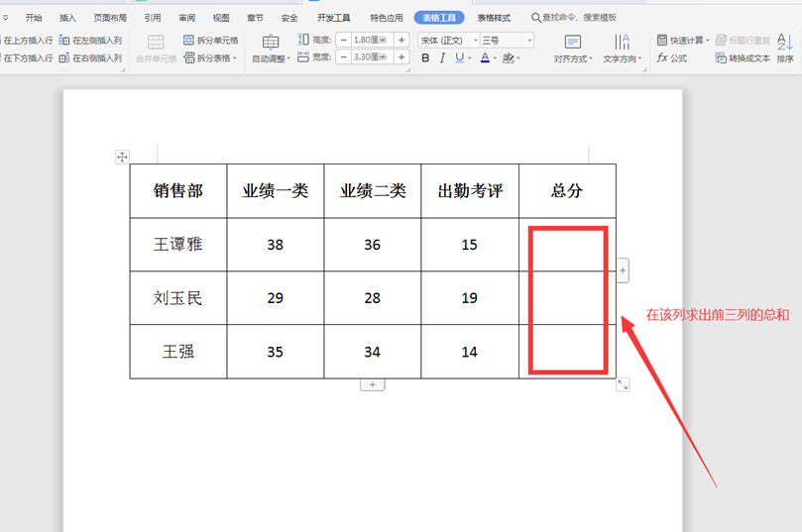
Task: Click the cell containing 38
Action: [276, 245]
